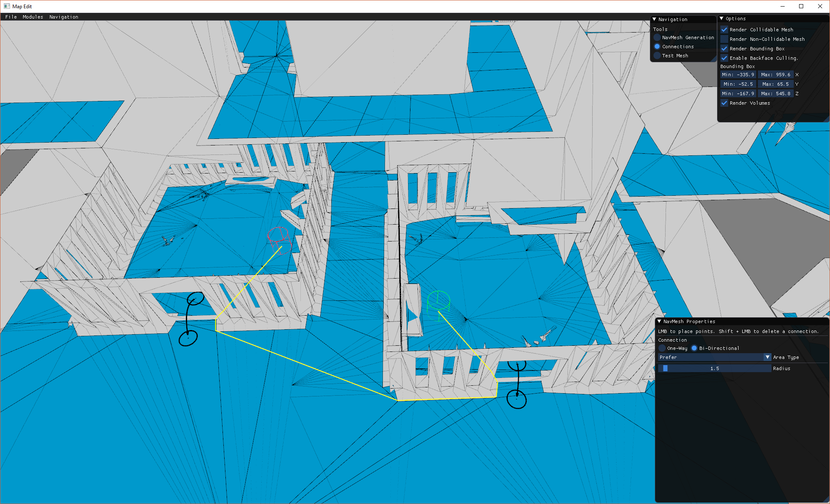Viewport: 830px width, 504px height.
Task: Click the Radius slider at 1.5
Action: (x=715, y=368)
